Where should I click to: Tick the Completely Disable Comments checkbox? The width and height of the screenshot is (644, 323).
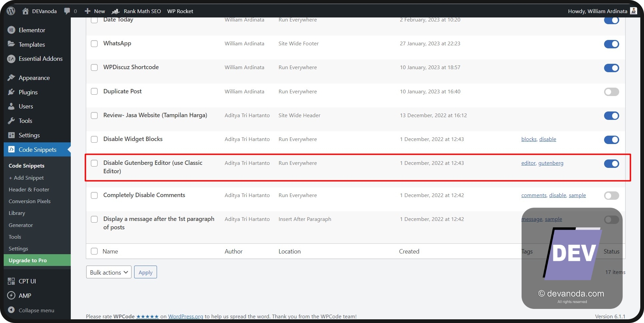coord(94,195)
